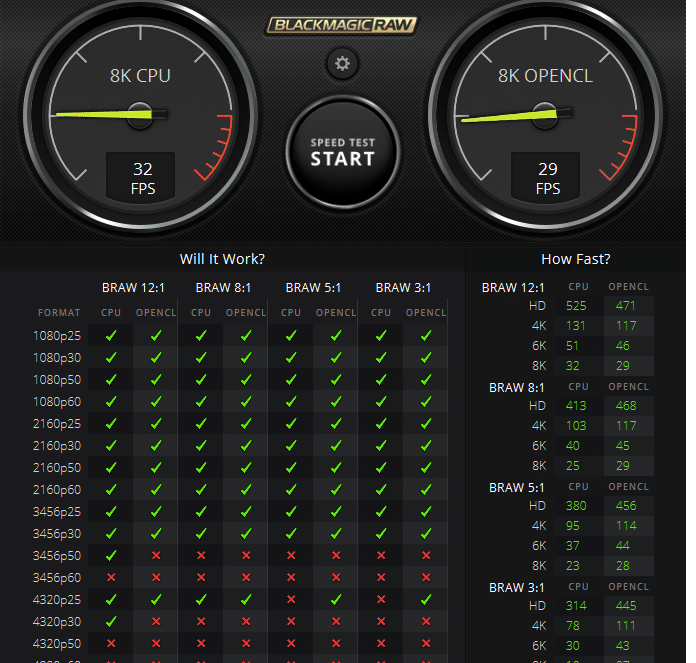Select the 1080p25 format row label

click(57, 336)
